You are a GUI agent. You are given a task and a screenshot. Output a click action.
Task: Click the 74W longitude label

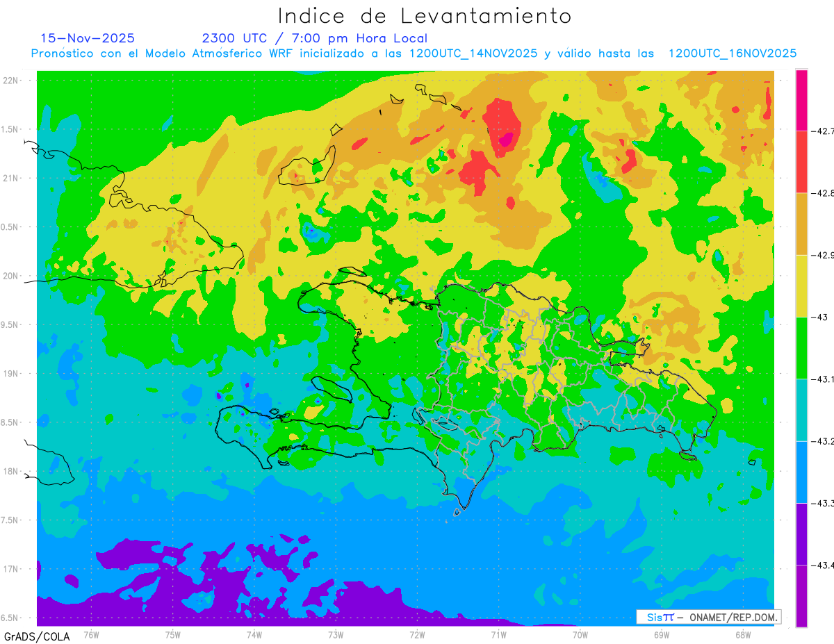click(x=254, y=634)
